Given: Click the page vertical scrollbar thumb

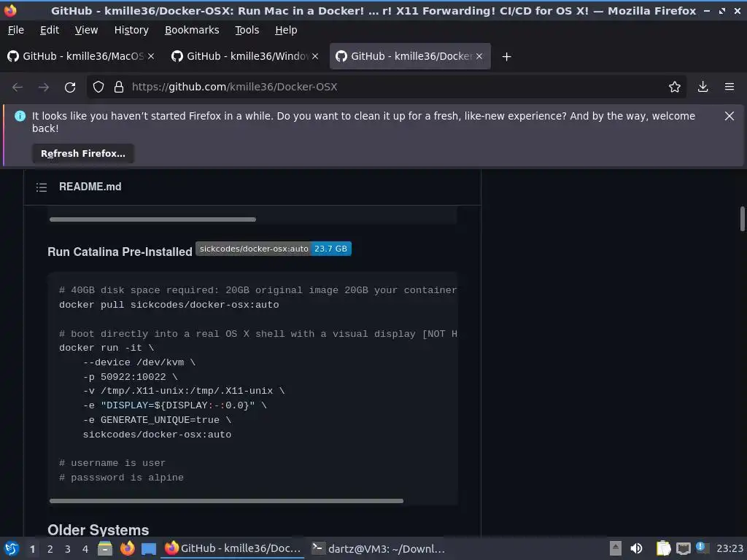Looking at the screenshot, I should [x=742, y=219].
